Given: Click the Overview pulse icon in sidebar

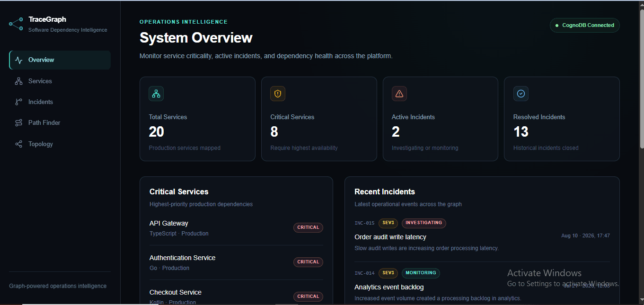Looking at the screenshot, I should coord(19,60).
